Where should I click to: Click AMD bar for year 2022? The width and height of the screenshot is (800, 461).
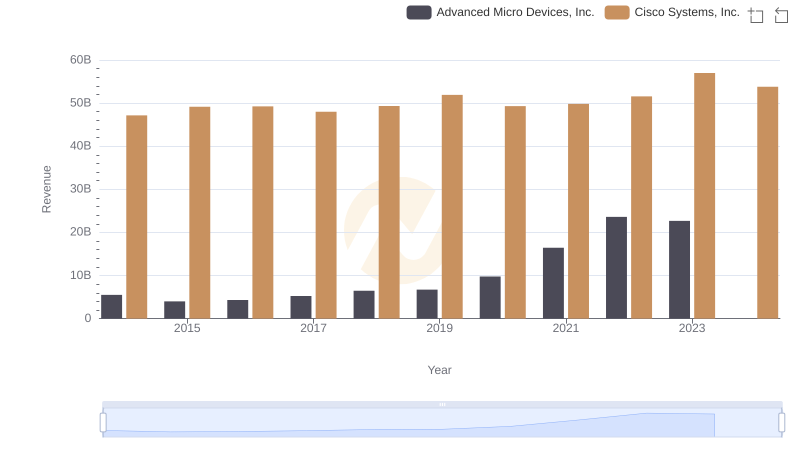click(x=616, y=268)
